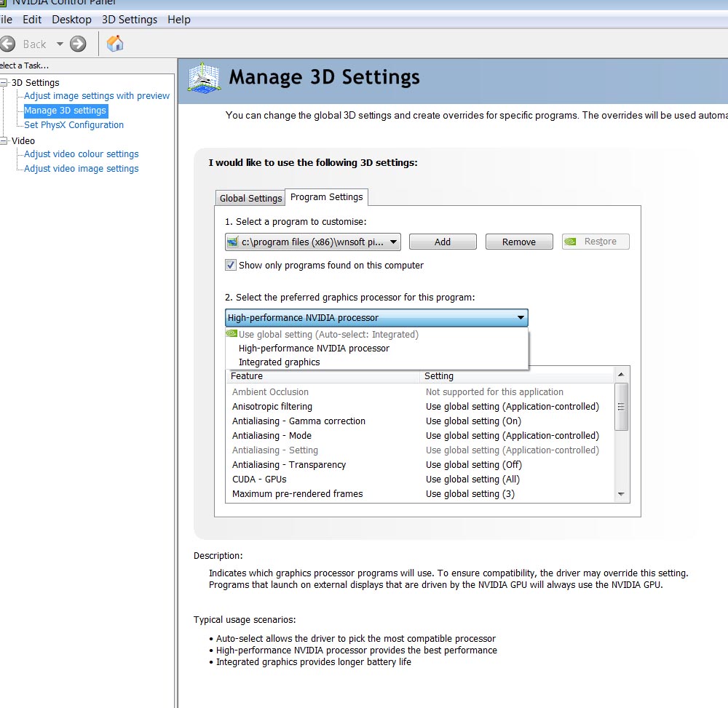Select CUDA - GPUs feature row
The image size is (728, 708).
click(420, 480)
